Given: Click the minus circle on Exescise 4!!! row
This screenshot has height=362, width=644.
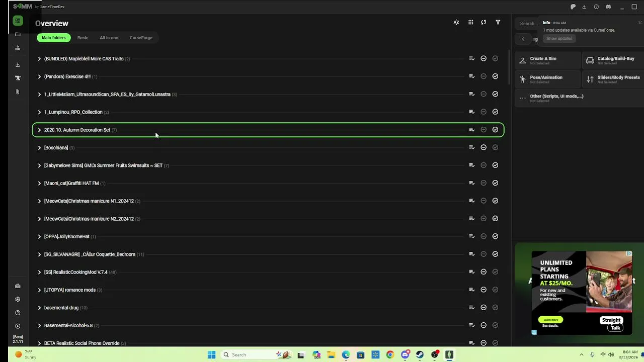Looking at the screenshot, I should [x=484, y=76].
